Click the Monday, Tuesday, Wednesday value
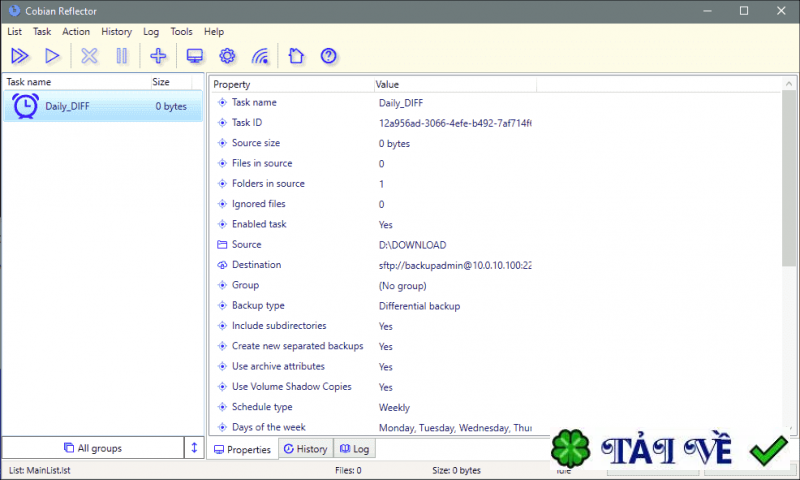The width and height of the screenshot is (800, 480). point(455,428)
